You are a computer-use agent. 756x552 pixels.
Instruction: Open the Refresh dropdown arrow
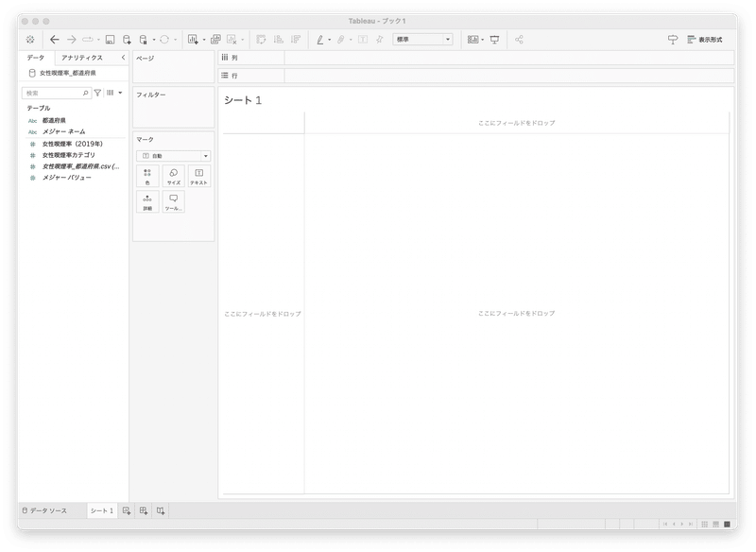pyautogui.click(x=176, y=40)
